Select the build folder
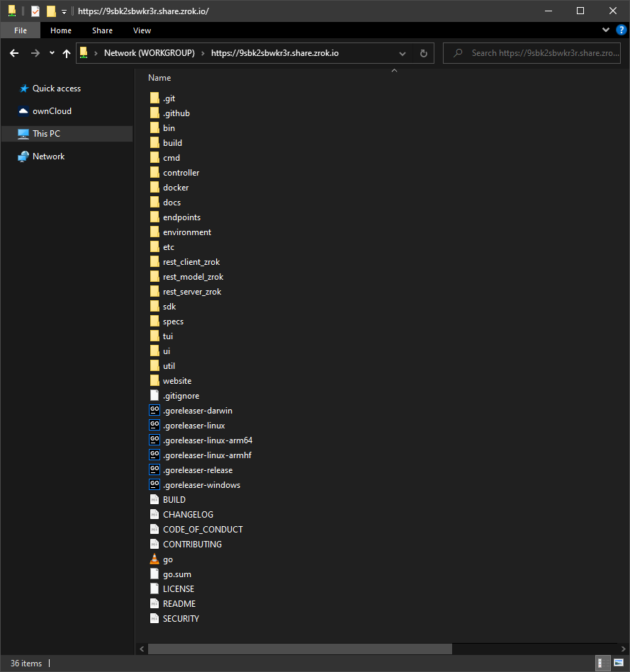The height and width of the screenshot is (672, 630). pyautogui.click(x=166, y=143)
